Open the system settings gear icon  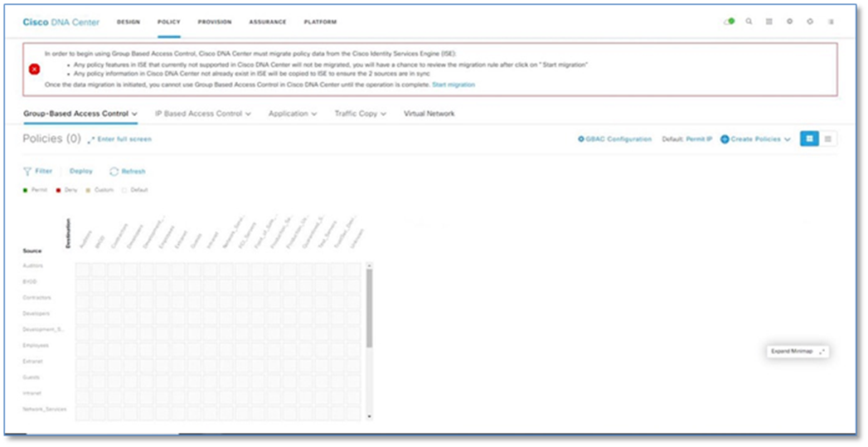pyautogui.click(x=789, y=22)
